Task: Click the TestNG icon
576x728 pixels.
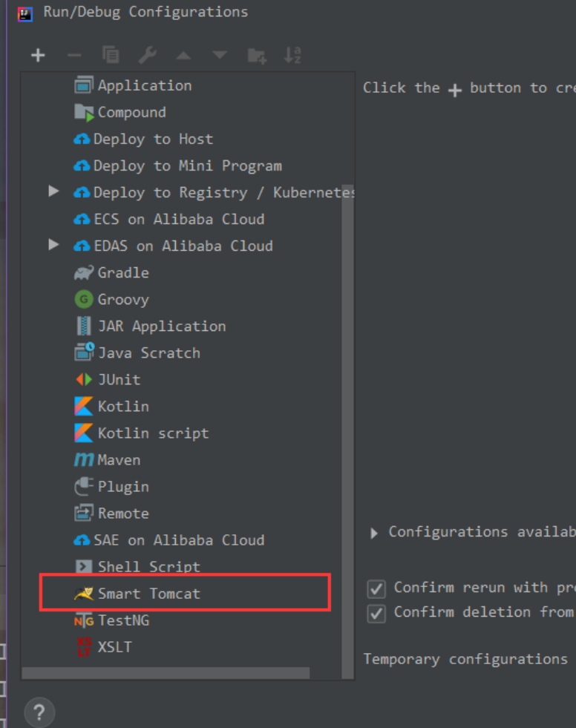Action: tap(84, 620)
